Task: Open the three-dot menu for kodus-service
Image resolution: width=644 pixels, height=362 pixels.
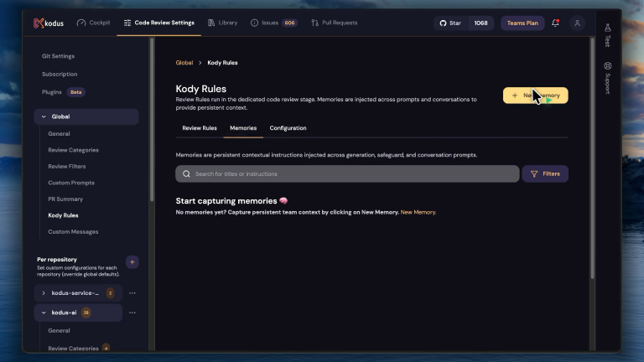Action: [x=132, y=293]
